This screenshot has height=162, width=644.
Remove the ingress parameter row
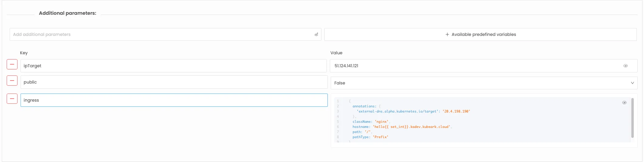(12, 99)
